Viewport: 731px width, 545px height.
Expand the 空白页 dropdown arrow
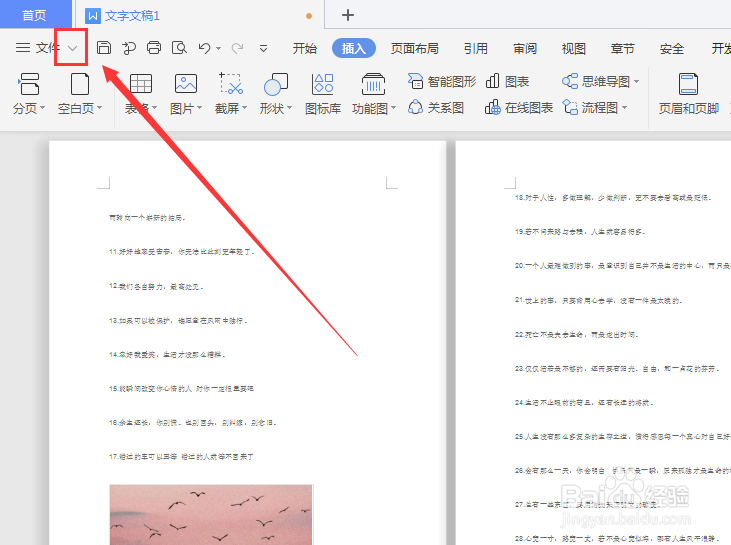[99, 108]
